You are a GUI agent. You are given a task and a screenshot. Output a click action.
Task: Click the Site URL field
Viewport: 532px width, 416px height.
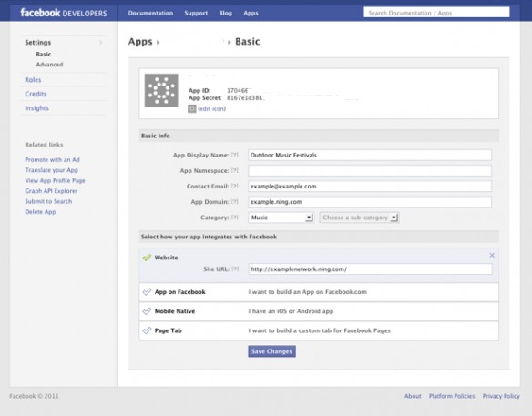click(x=370, y=269)
